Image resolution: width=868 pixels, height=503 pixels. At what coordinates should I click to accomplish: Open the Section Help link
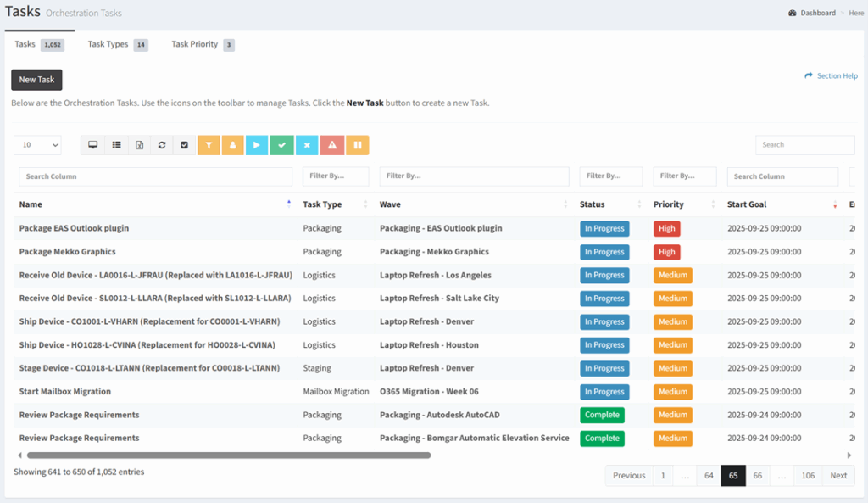point(836,75)
